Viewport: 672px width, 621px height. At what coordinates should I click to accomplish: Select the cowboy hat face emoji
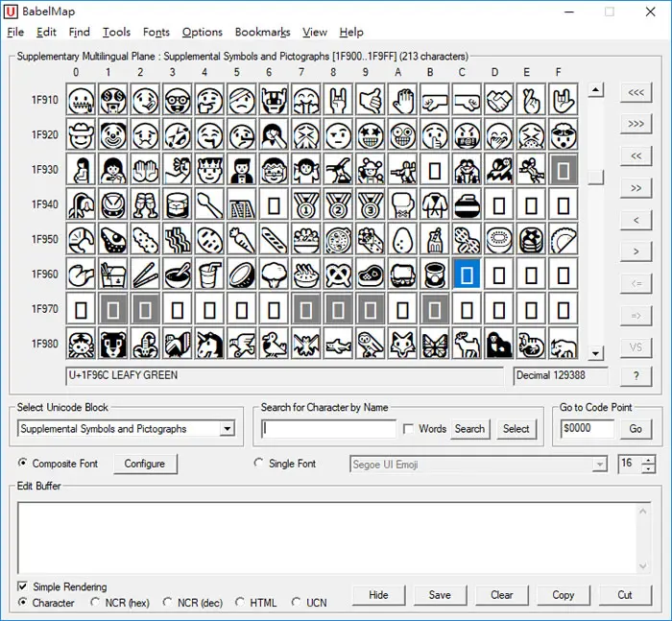pyautogui.click(x=81, y=135)
